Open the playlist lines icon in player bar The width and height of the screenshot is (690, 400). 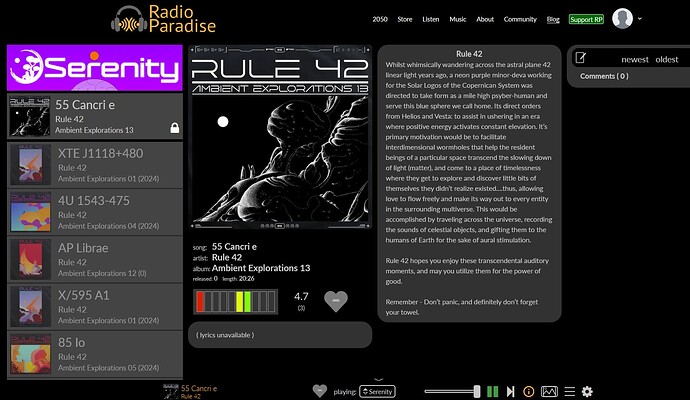(x=569, y=391)
